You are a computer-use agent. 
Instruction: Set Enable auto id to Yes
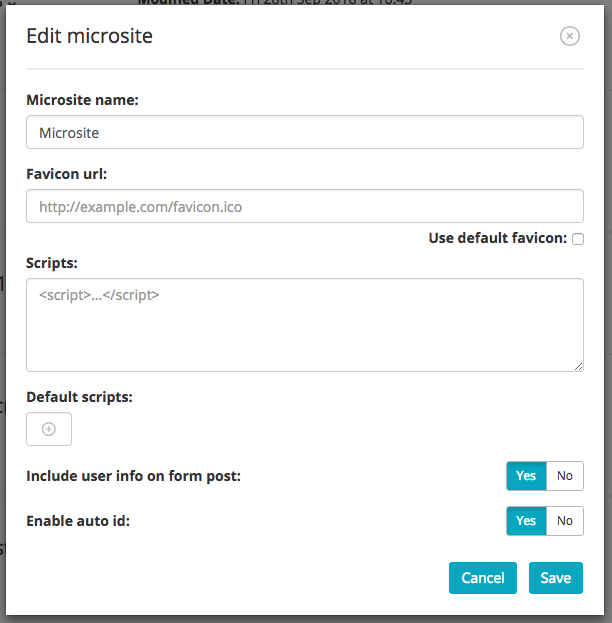(x=526, y=521)
